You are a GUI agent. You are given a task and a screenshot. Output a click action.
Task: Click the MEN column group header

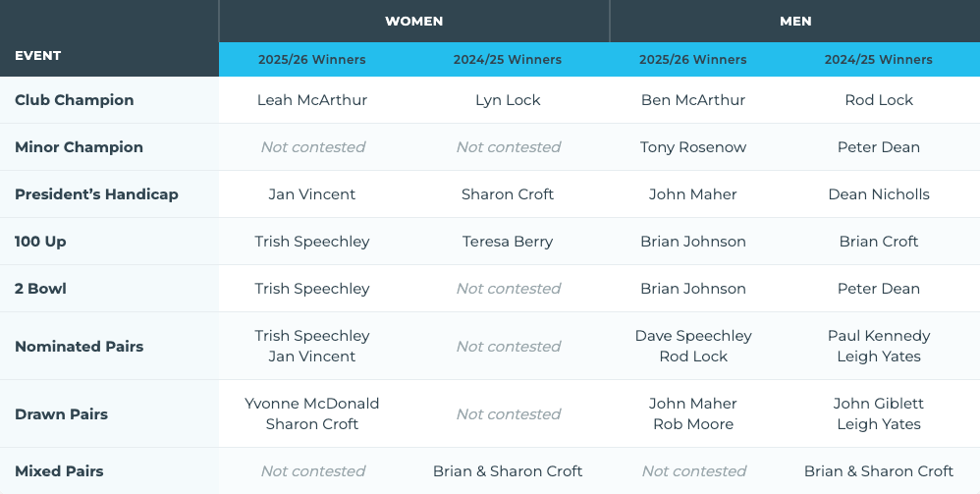[x=795, y=22]
